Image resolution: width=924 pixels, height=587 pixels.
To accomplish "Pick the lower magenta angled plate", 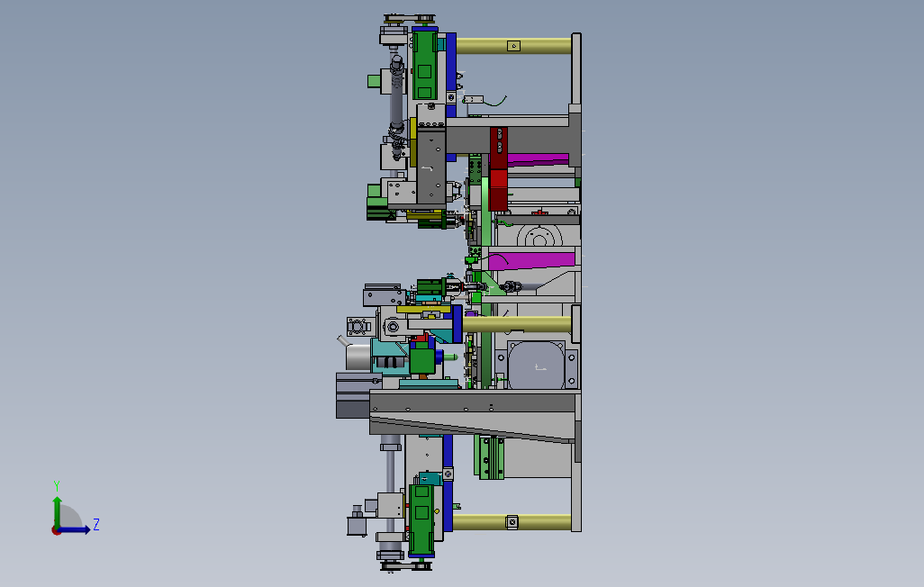I will tap(531, 260).
